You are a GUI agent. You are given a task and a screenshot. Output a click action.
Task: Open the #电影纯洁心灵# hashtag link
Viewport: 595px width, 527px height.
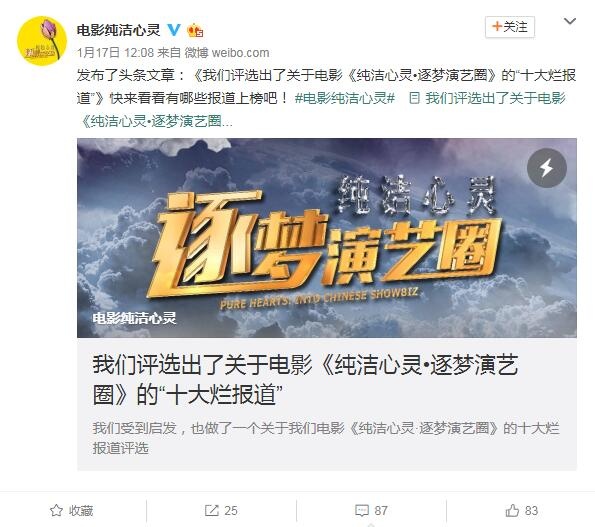(x=345, y=98)
